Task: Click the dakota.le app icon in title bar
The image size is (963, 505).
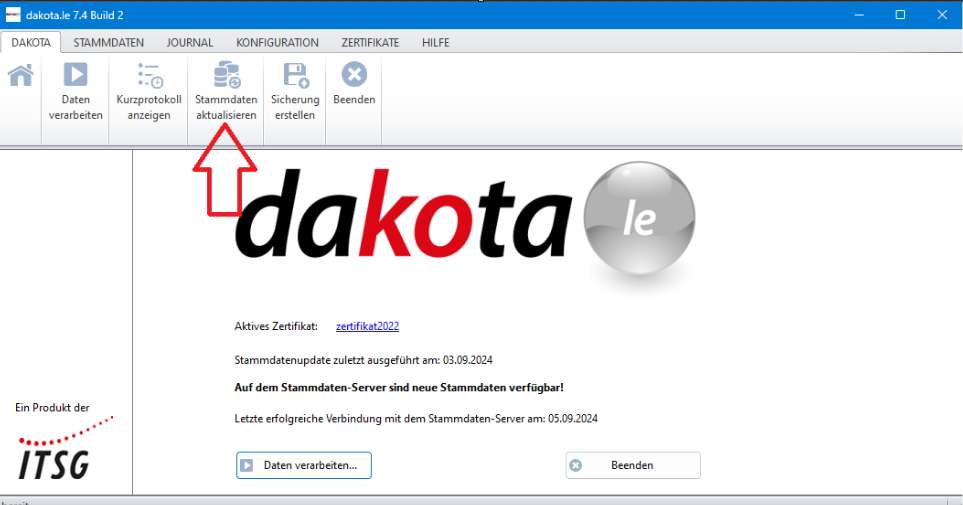Action: [x=13, y=15]
